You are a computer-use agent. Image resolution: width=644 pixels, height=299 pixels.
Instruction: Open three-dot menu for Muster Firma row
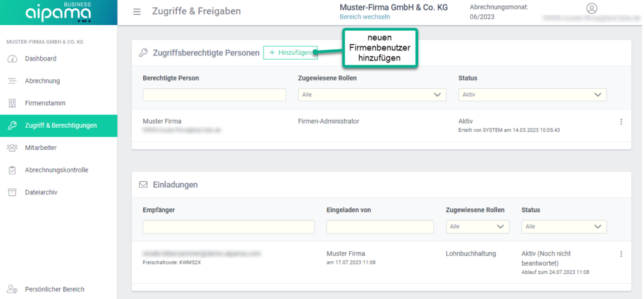click(621, 121)
